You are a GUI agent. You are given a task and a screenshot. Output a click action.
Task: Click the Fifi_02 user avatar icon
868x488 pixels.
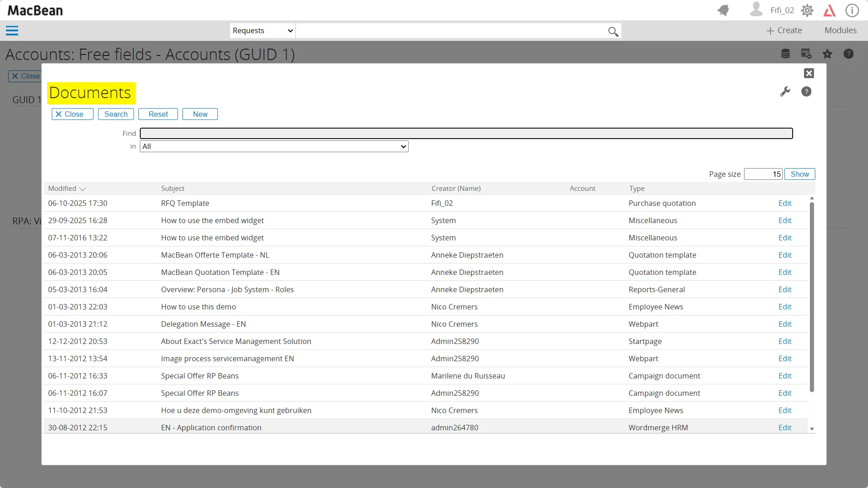[756, 10]
